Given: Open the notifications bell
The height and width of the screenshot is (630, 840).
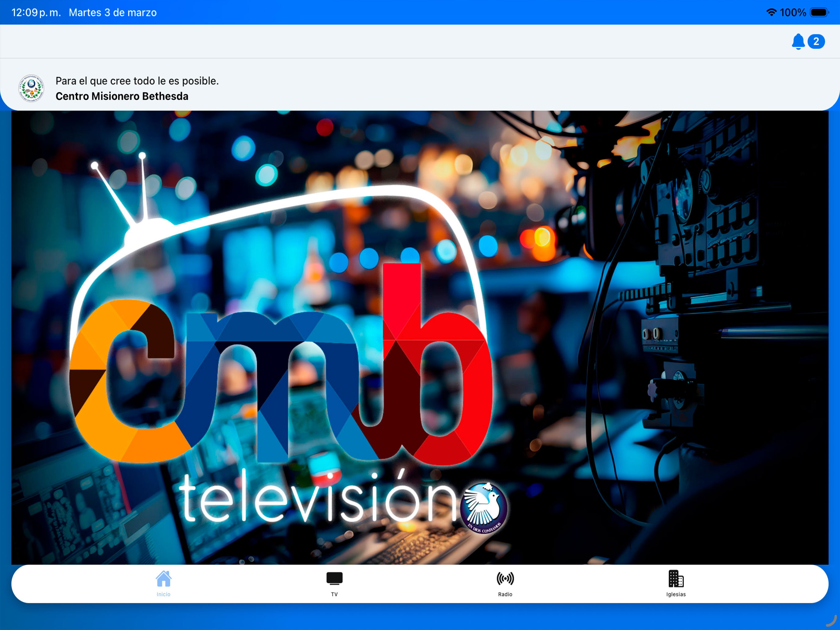Looking at the screenshot, I should 798,42.
